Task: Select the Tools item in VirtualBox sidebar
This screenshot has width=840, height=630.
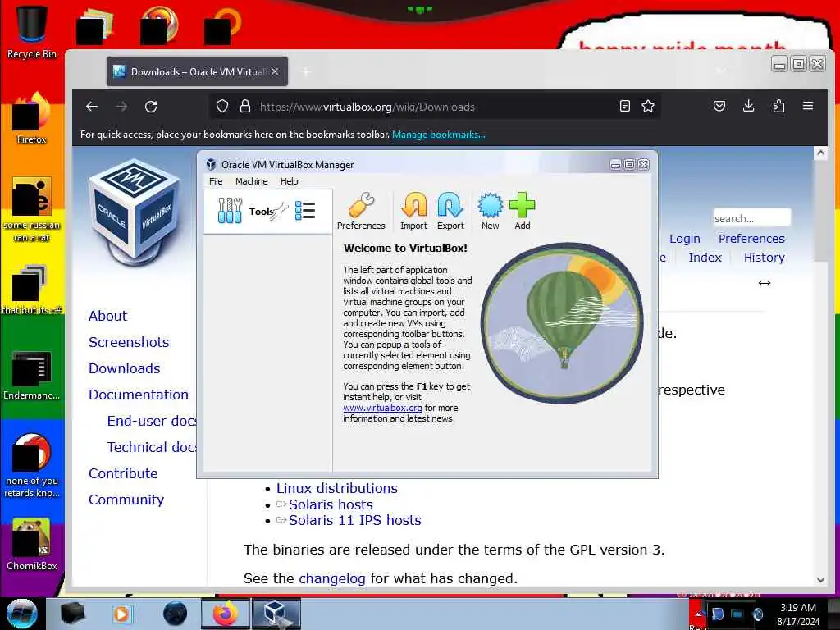Action: pos(268,211)
